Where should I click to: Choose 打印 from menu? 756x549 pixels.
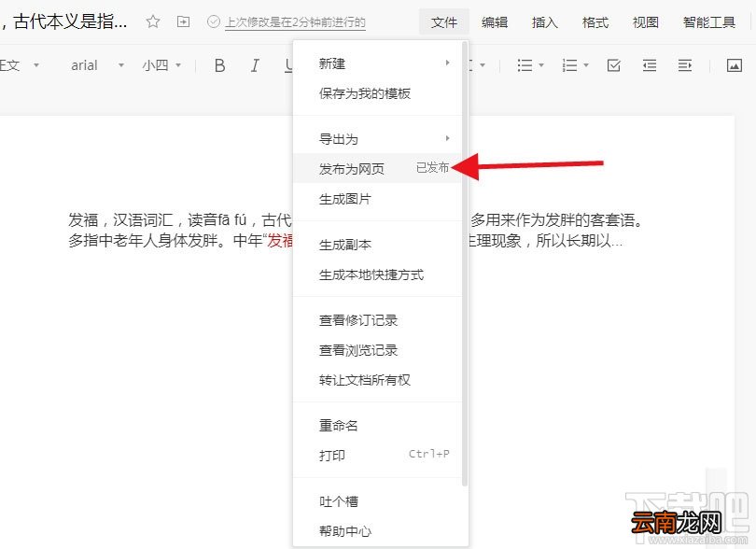pyautogui.click(x=377, y=455)
